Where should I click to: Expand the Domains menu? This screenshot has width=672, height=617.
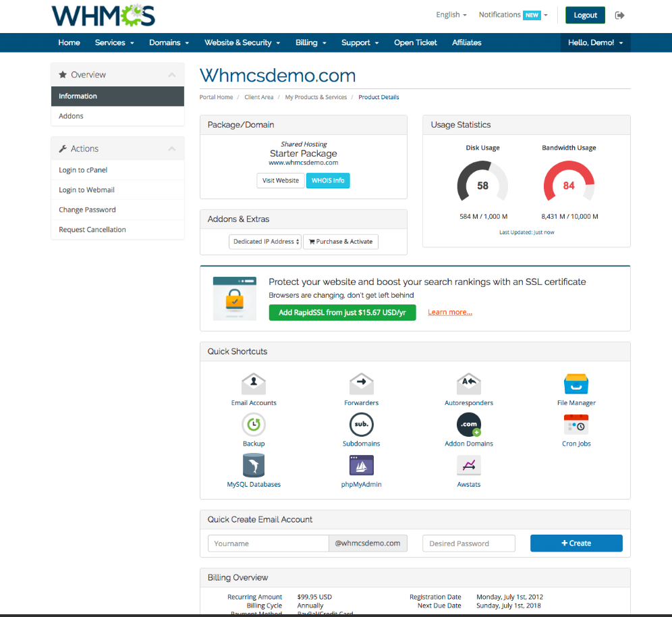(x=169, y=43)
